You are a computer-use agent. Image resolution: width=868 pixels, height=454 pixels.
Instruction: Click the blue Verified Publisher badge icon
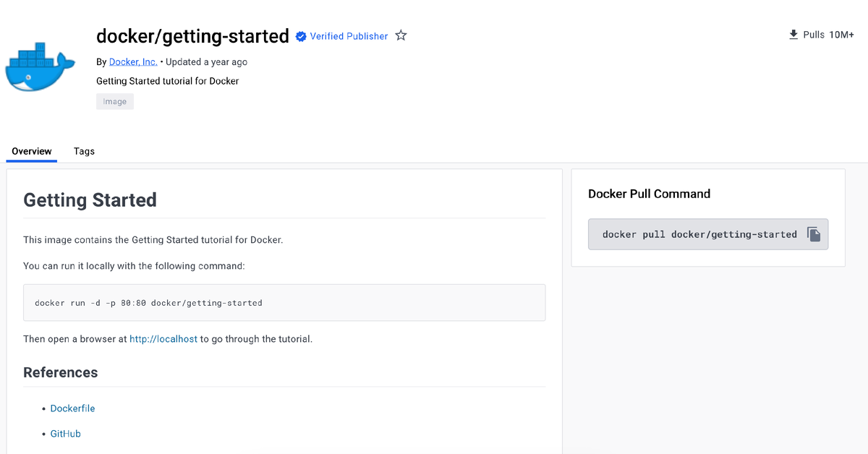301,36
